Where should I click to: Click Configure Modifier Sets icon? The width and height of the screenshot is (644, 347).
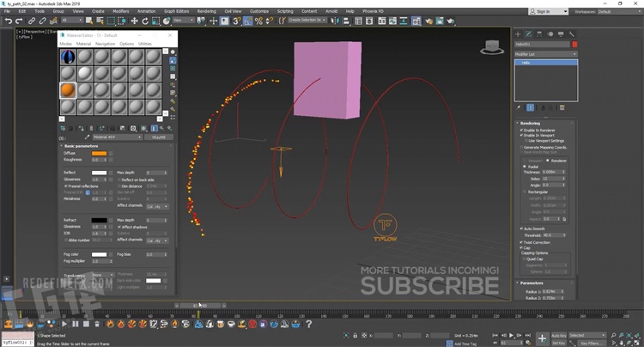[562, 107]
